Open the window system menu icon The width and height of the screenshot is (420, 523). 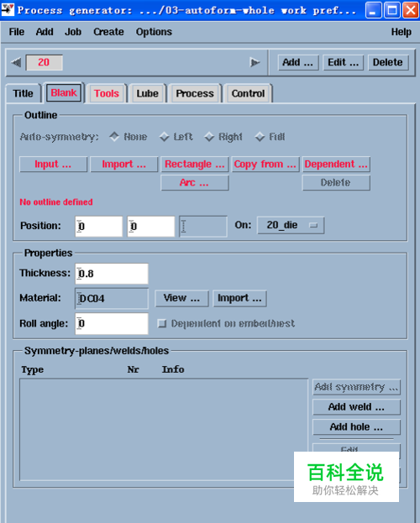(x=8, y=10)
